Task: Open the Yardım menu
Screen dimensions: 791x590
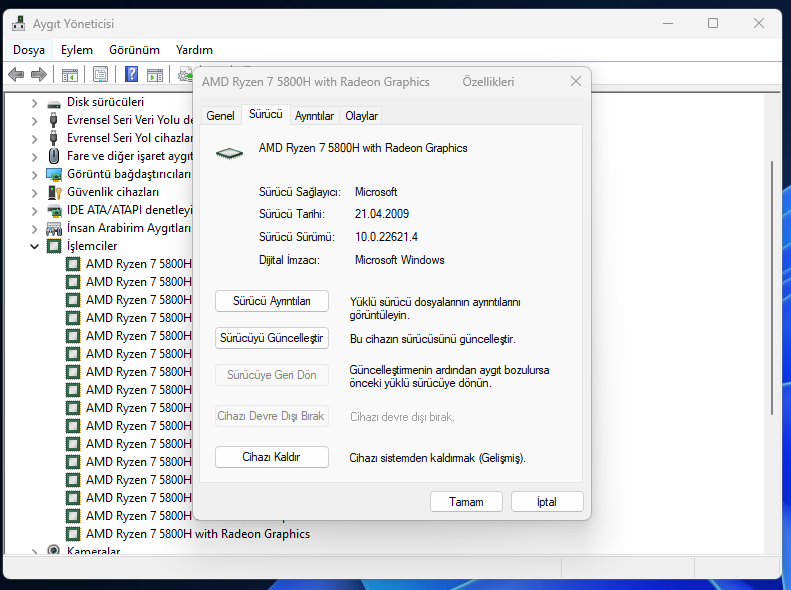Action: (x=194, y=50)
